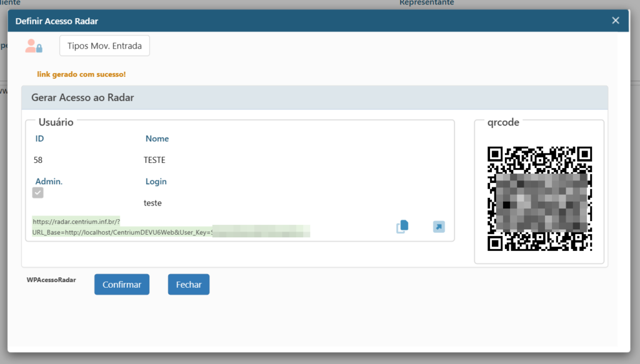640x364 pixels.
Task: Click the user lock icon
Action: 33,46
